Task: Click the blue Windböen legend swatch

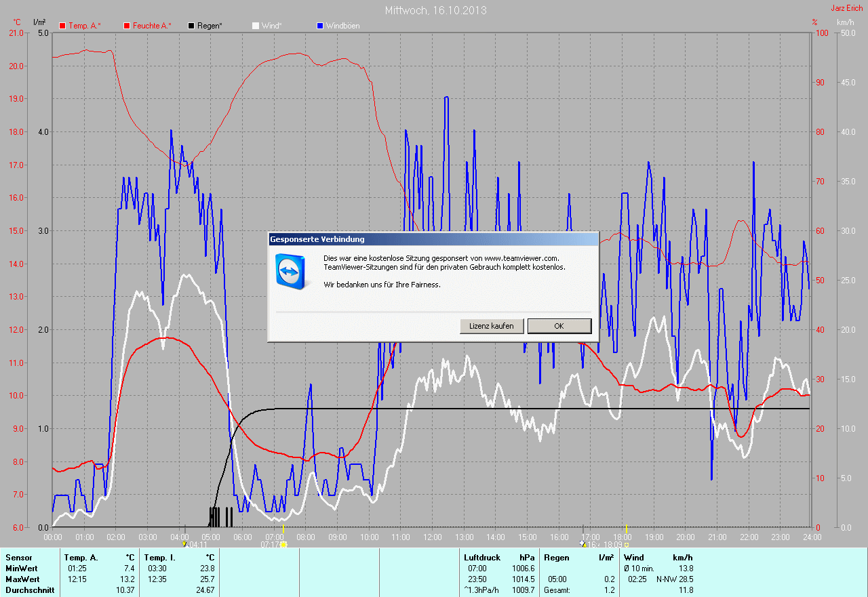Action: pyautogui.click(x=320, y=26)
